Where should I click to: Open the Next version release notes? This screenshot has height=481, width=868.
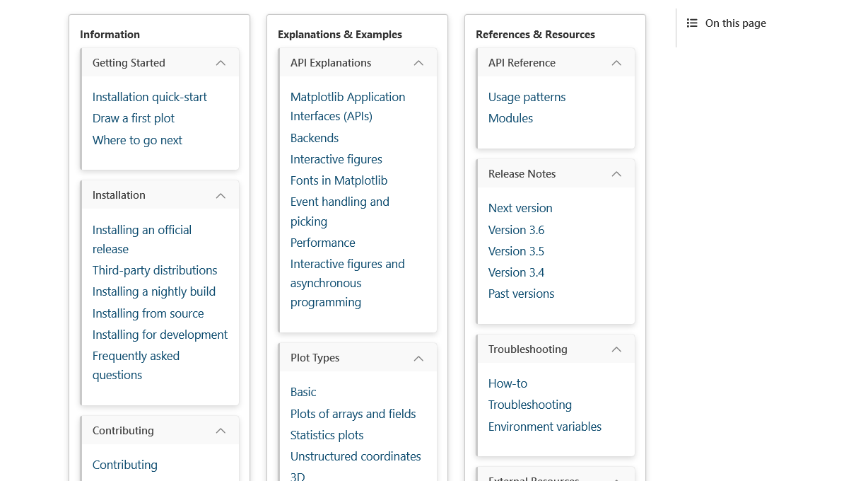[520, 208]
